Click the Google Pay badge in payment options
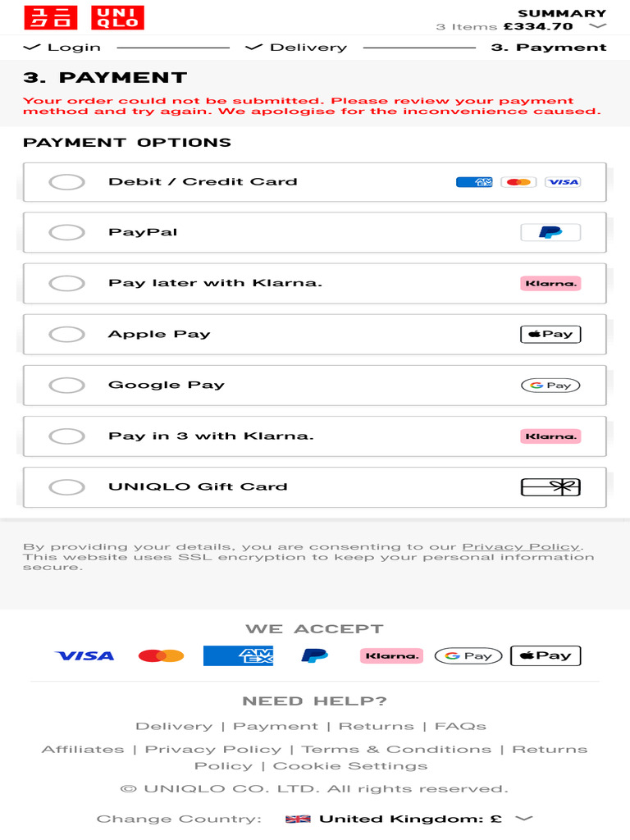This screenshot has height=840, width=630. [x=550, y=386]
